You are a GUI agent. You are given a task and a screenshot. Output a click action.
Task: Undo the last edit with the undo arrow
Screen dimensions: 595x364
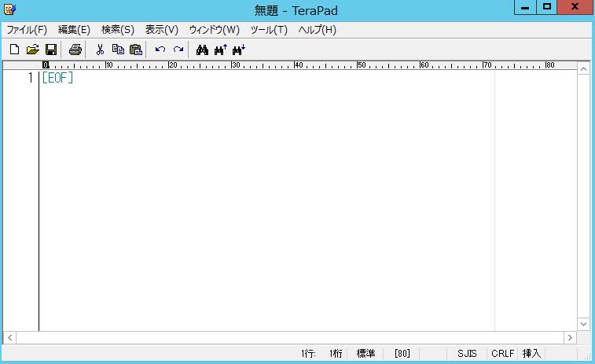point(160,50)
